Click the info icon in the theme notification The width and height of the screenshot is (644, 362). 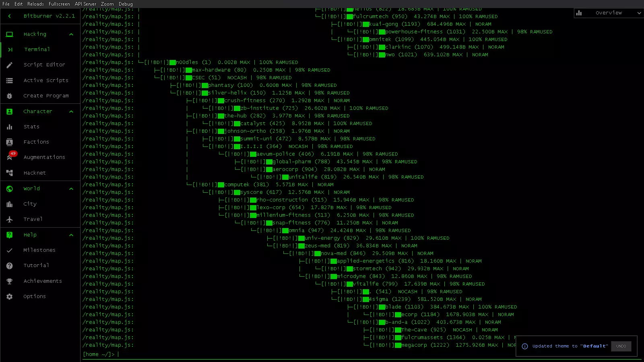pos(525,346)
